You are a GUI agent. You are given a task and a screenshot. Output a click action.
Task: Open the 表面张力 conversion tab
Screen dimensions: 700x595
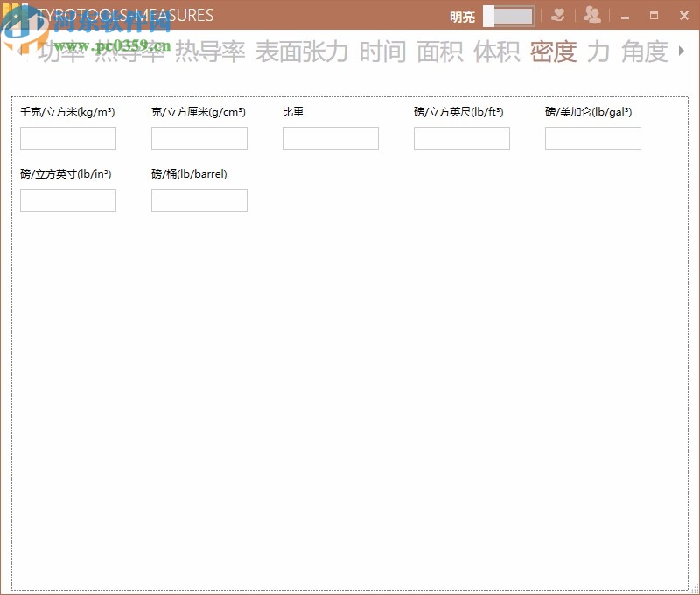point(302,52)
